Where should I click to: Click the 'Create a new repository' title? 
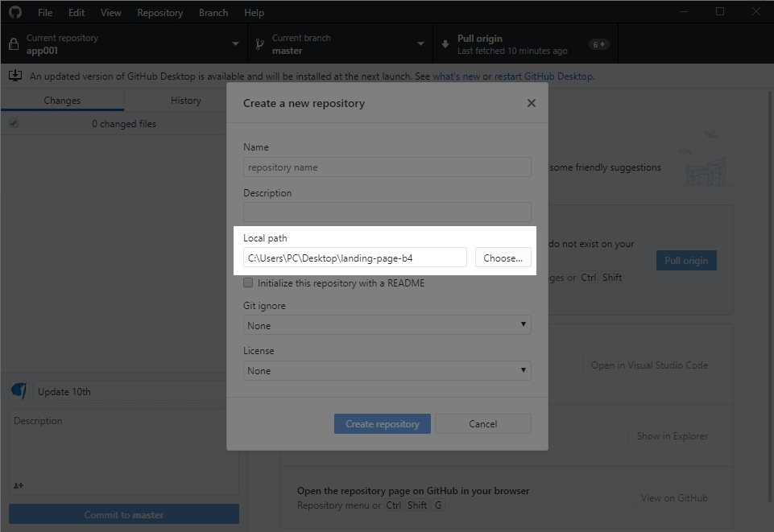click(x=304, y=103)
